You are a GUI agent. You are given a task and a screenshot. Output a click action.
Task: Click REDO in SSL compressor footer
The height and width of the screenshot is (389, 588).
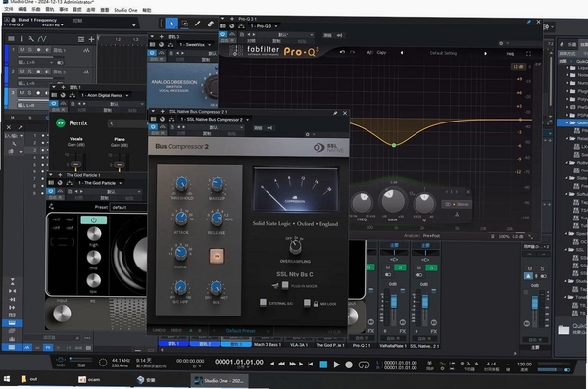pyautogui.click(x=176, y=330)
